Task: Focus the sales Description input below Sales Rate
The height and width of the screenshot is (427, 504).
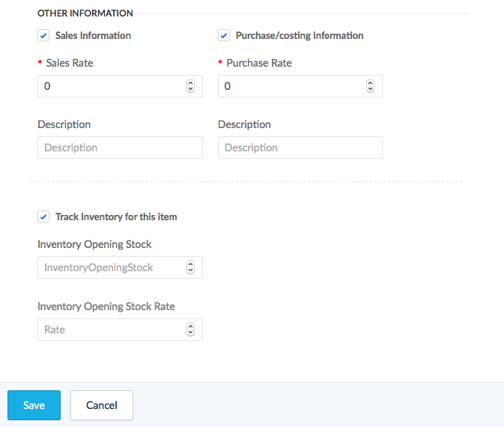Action: click(x=120, y=148)
